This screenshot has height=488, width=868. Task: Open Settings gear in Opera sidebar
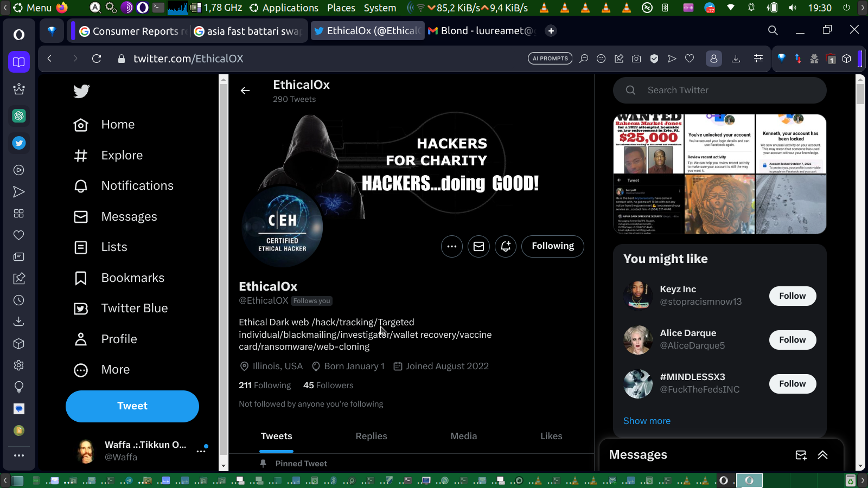19,365
